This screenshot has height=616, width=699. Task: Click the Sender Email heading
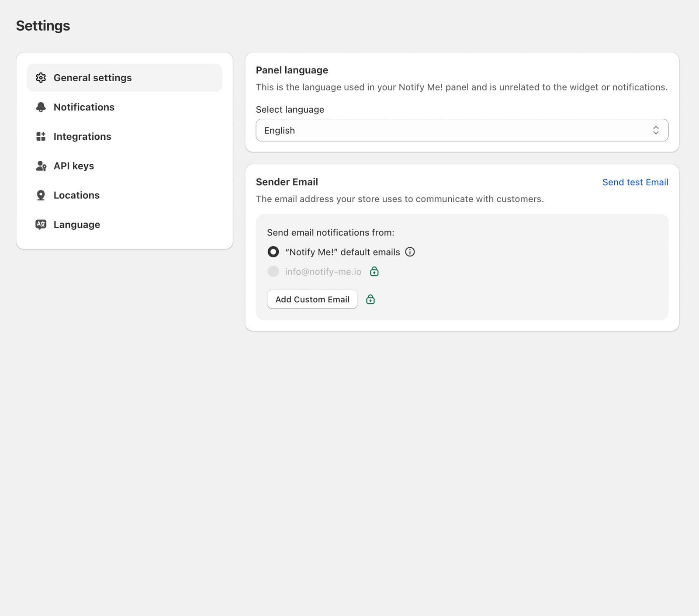[x=287, y=182]
